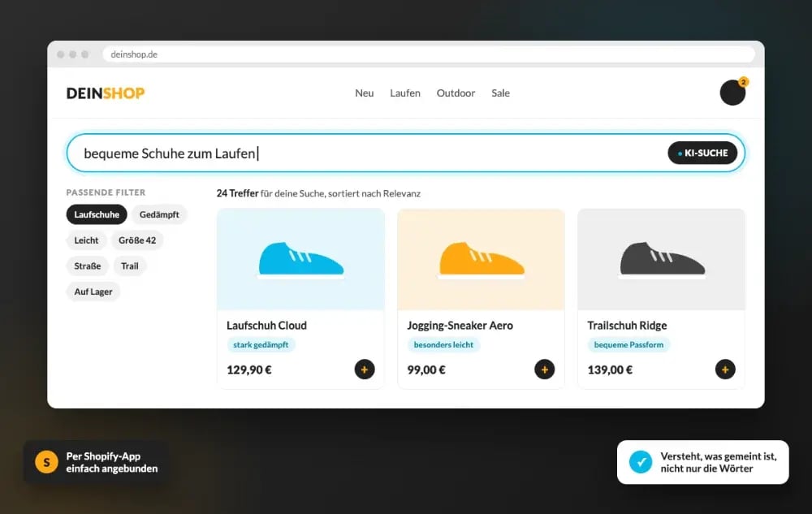Toggle the Laufschuhe filter chip
Viewport: 812px width, 514px height.
[x=97, y=214]
